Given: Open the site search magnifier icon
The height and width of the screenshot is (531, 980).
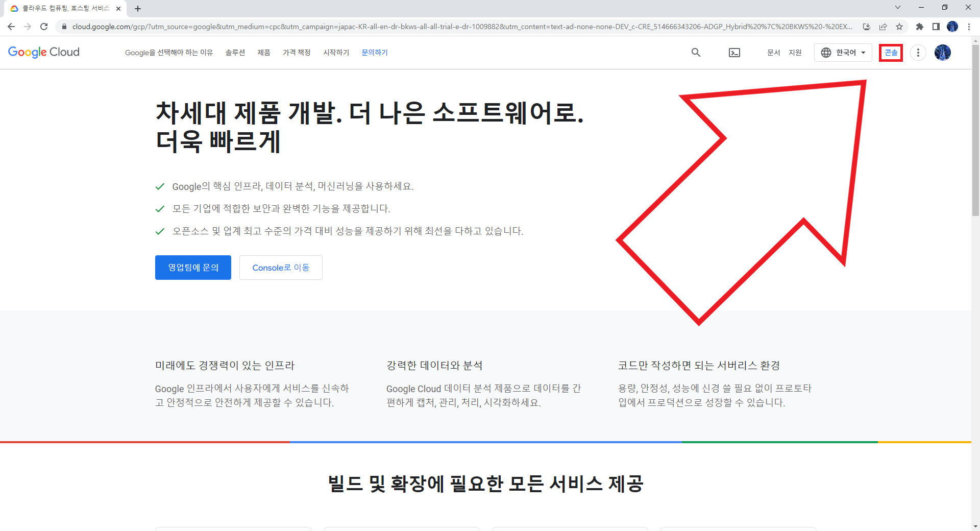Looking at the screenshot, I should 696,53.
